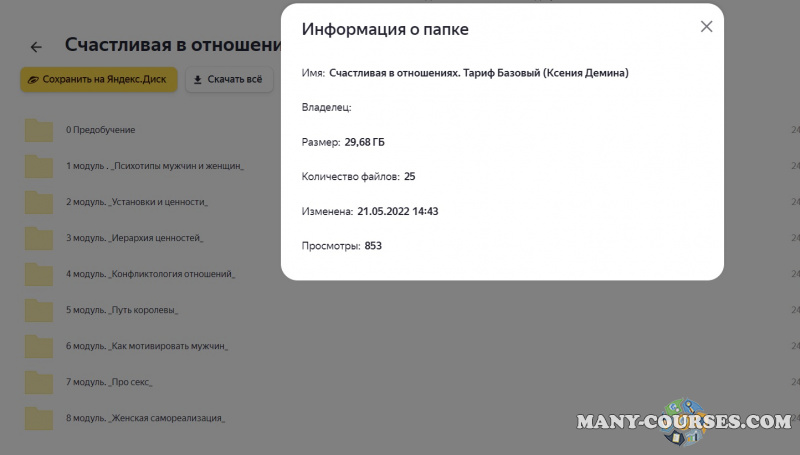
Task: Select 5 модуль Путь королевы folder
Action: click(x=122, y=311)
